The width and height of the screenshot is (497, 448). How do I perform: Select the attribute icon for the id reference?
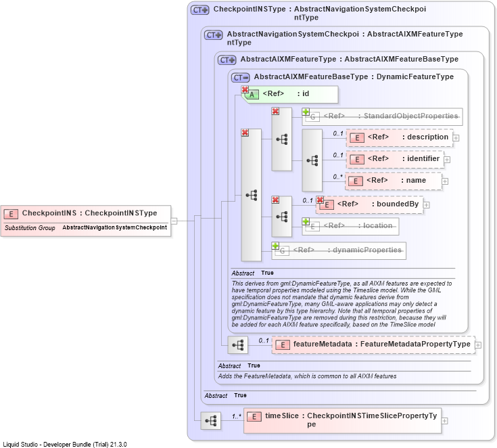pyautogui.click(x=252, y=95)
